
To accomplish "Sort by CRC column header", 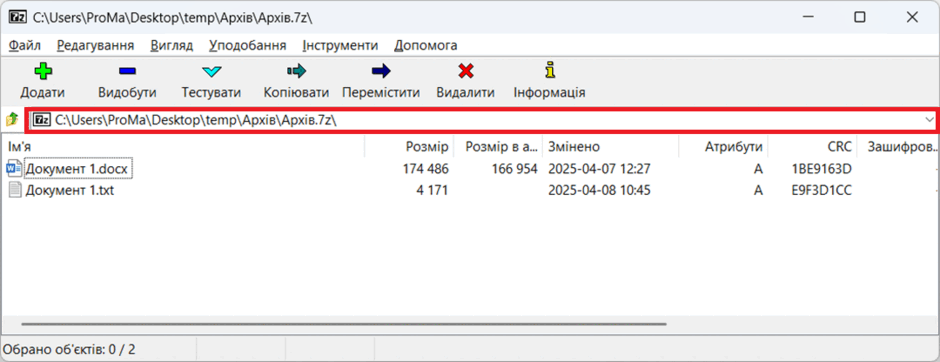I will click(x=812, y=147).
